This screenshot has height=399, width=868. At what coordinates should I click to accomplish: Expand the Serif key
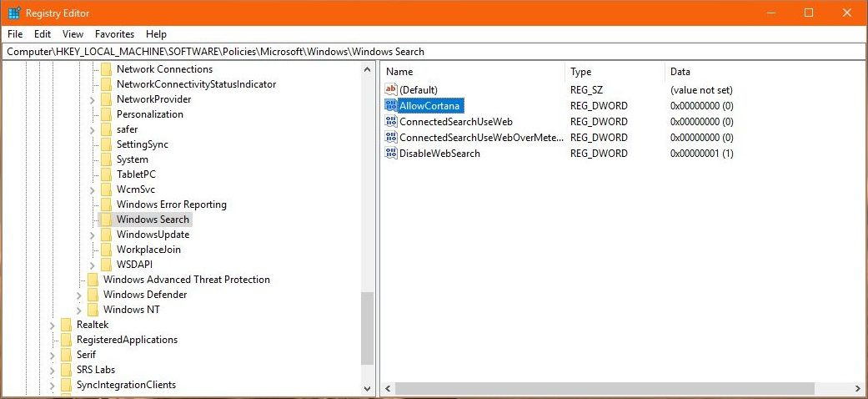tap(53, 356)
